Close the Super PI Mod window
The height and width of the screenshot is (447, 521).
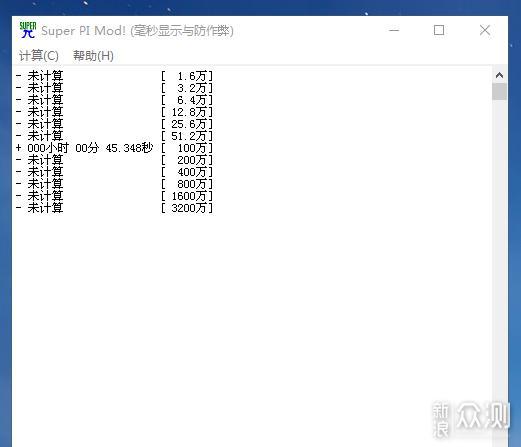tap(485, 30)
